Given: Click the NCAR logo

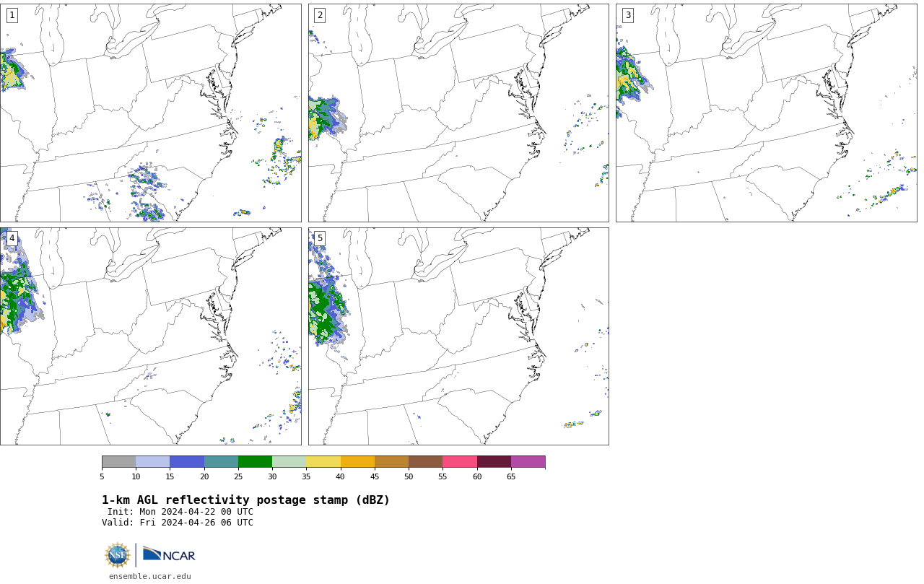Looking at the screenshot, I should [169, 554].
